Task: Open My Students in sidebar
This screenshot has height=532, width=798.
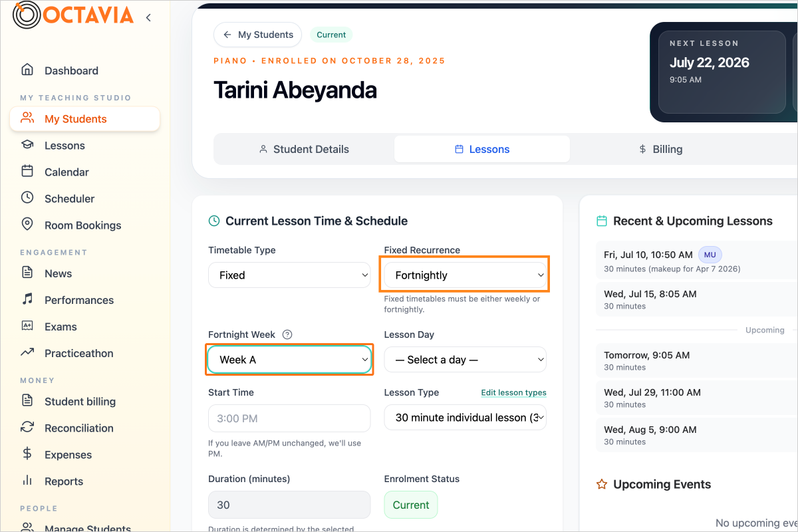Action: (84, 119)
